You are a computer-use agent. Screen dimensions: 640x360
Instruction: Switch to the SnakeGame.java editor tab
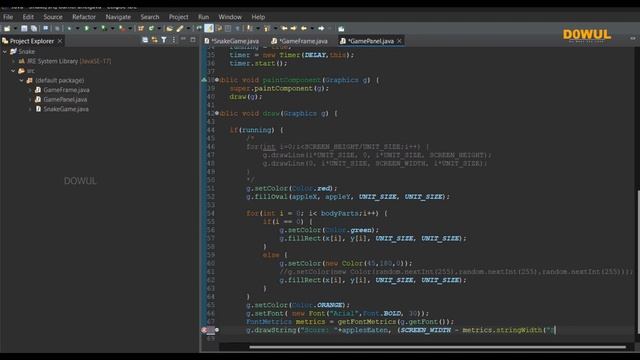(232, 41)
